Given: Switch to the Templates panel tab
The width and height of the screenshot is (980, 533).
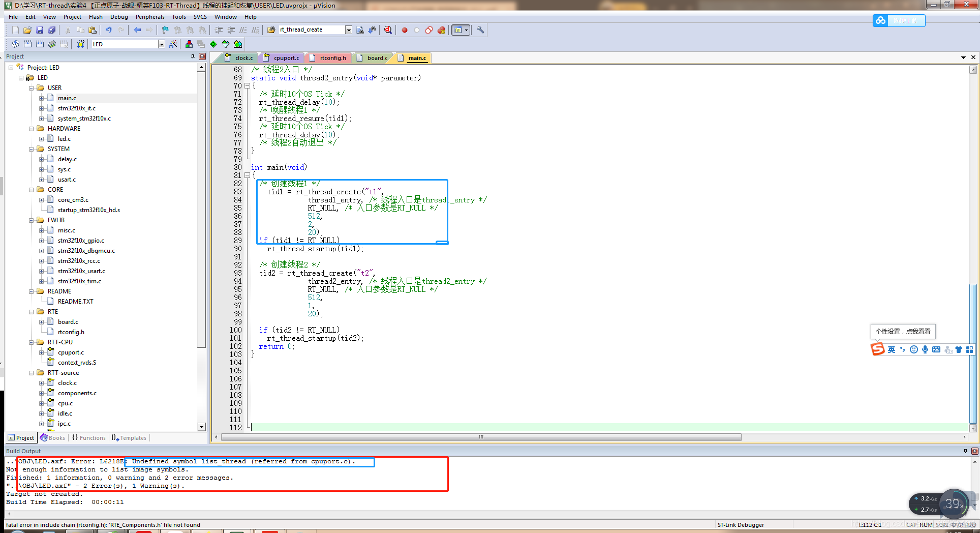Looking at the screenshot, I should (129, 438).
